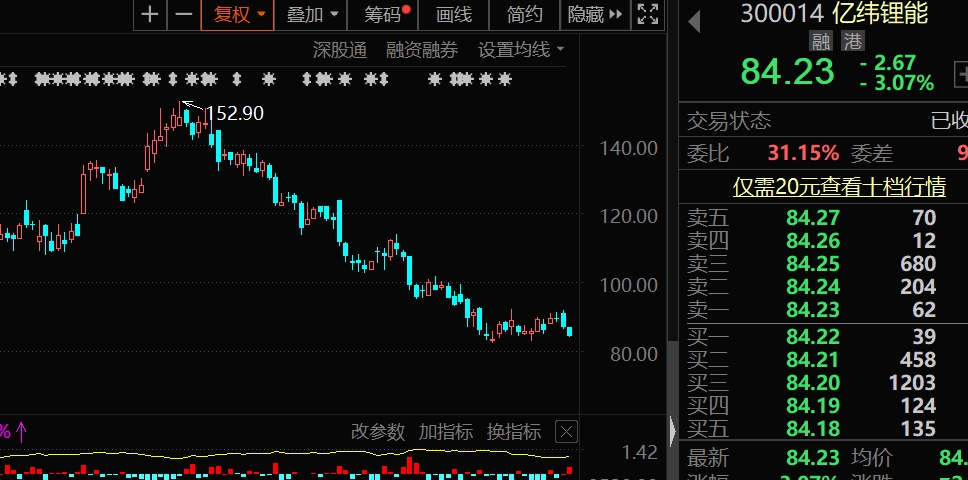The width and height of the screenshot is (968, 480).
Task: Click 买三 volume 1203
Action: 912,383
